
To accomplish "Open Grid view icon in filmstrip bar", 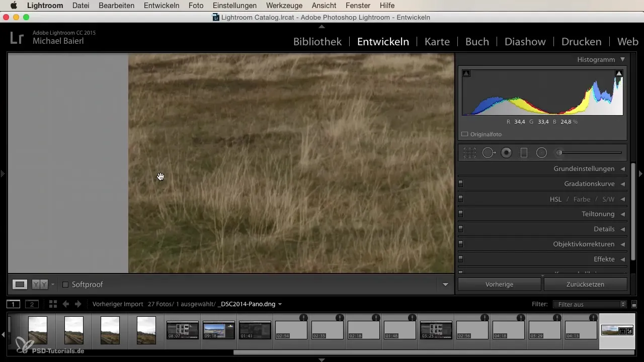I will tap(53, 304).
